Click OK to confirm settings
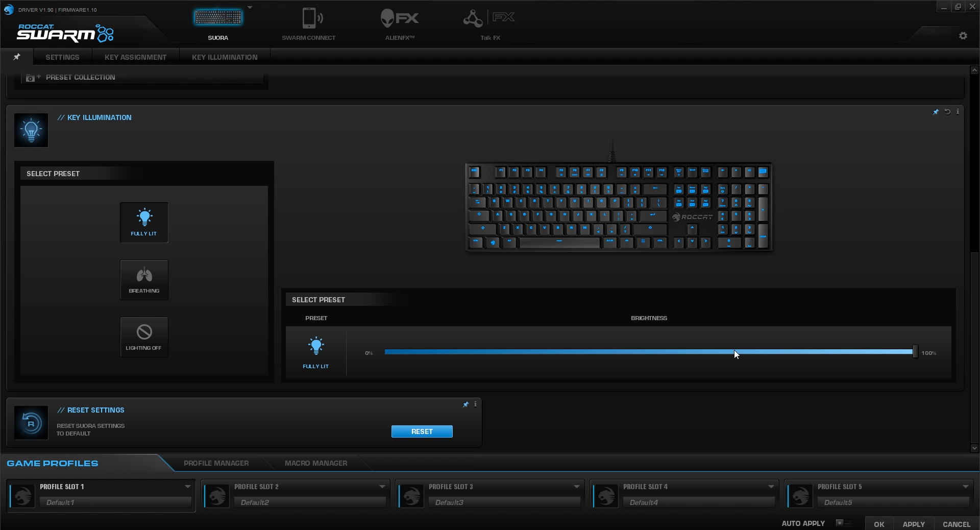The width and height of the screenshot is (980, 530). pos(879,524)
